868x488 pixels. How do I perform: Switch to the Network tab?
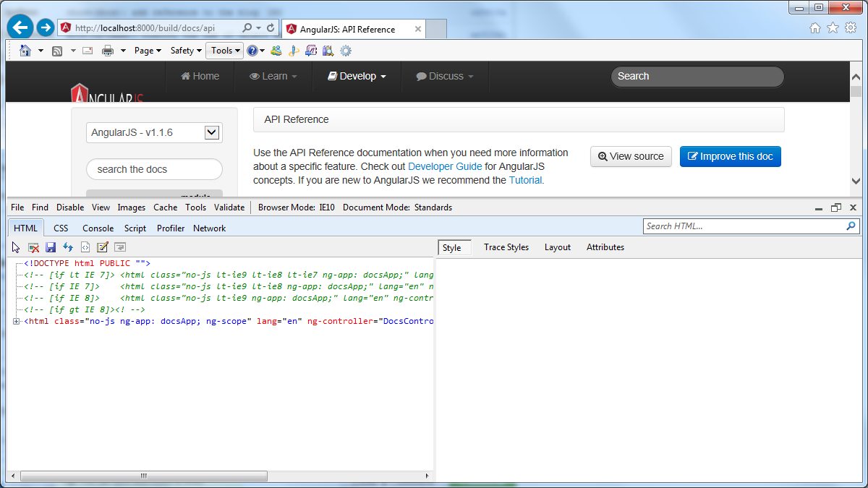pos(209,228)
